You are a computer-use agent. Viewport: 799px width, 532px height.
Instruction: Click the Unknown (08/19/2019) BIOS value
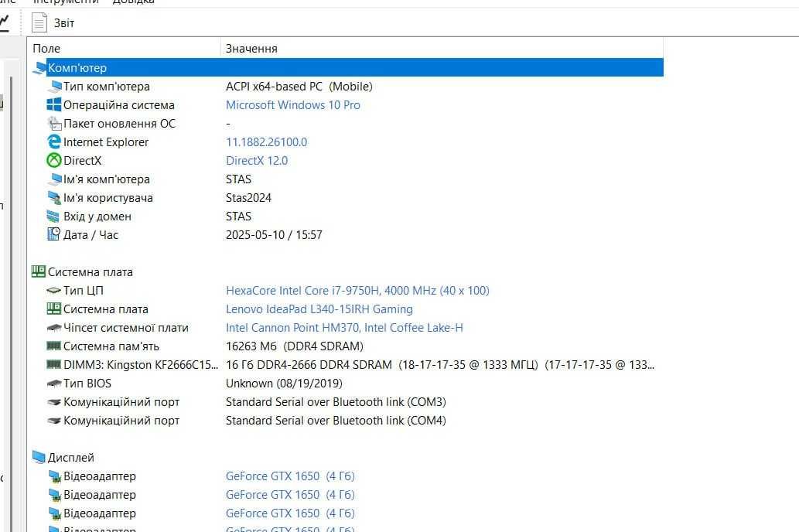point(285,384)
